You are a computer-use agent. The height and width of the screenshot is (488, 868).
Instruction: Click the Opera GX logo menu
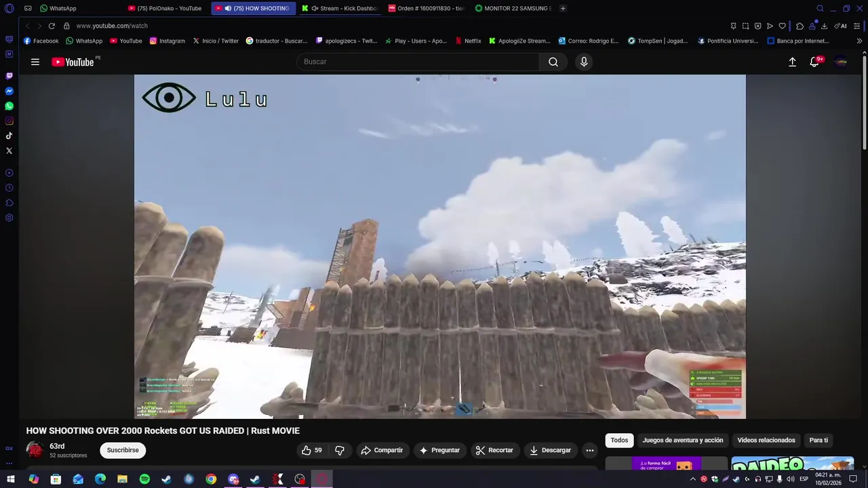(x=9, y=8)
